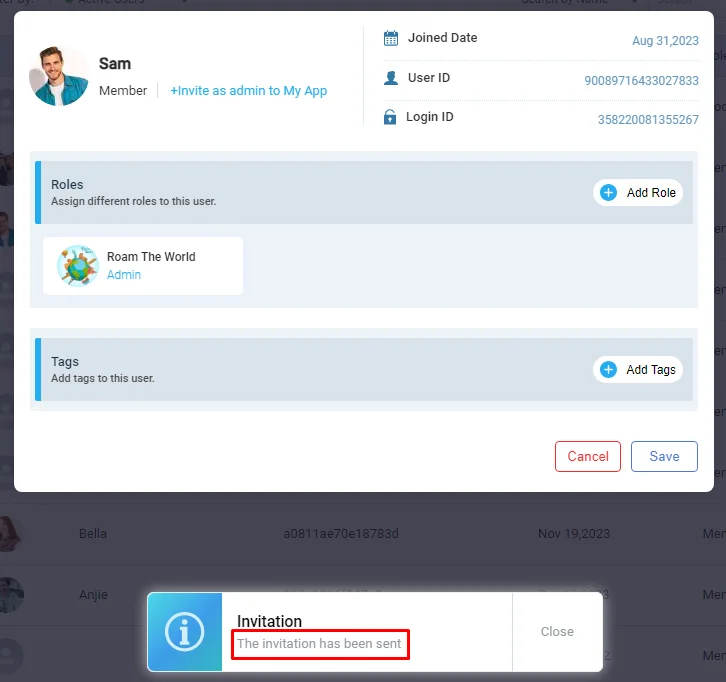The image size is (726, 682).
Task: Cancel the user edit dialog
Action: 588,457
